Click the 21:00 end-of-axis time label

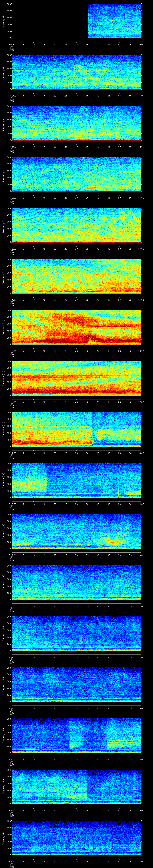click(141, 606)
